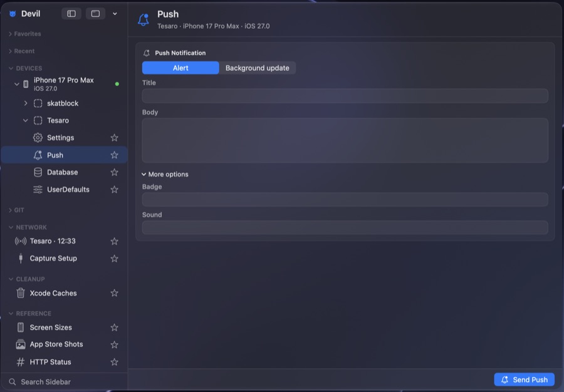
Task: Click the Tesaro device subtitle text
Action: coord(213,26)
